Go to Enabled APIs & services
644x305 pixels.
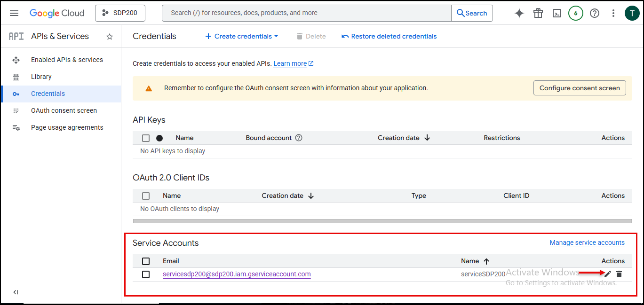[67, 60]
